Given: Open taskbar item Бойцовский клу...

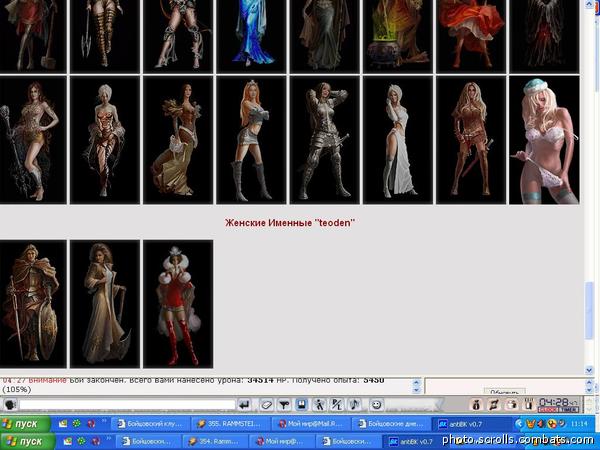Looking at the screenshot, I should [150, 424].
